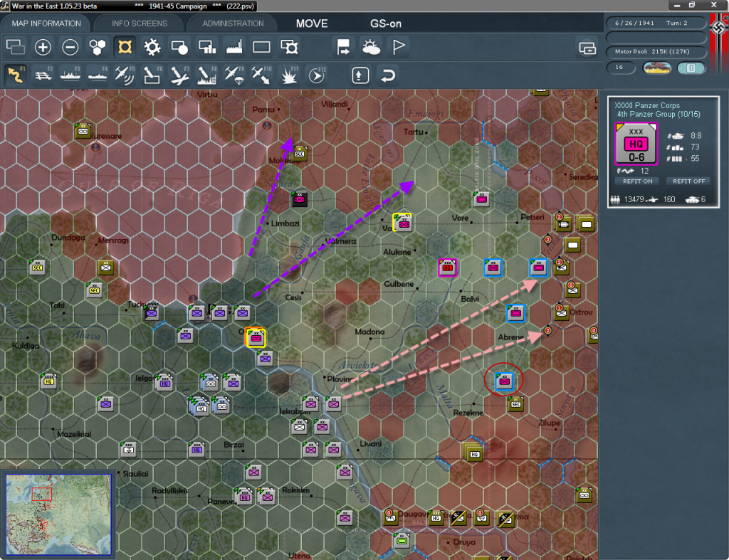Click the Madona town label
The image size is (729, 560).
(369, 332)
